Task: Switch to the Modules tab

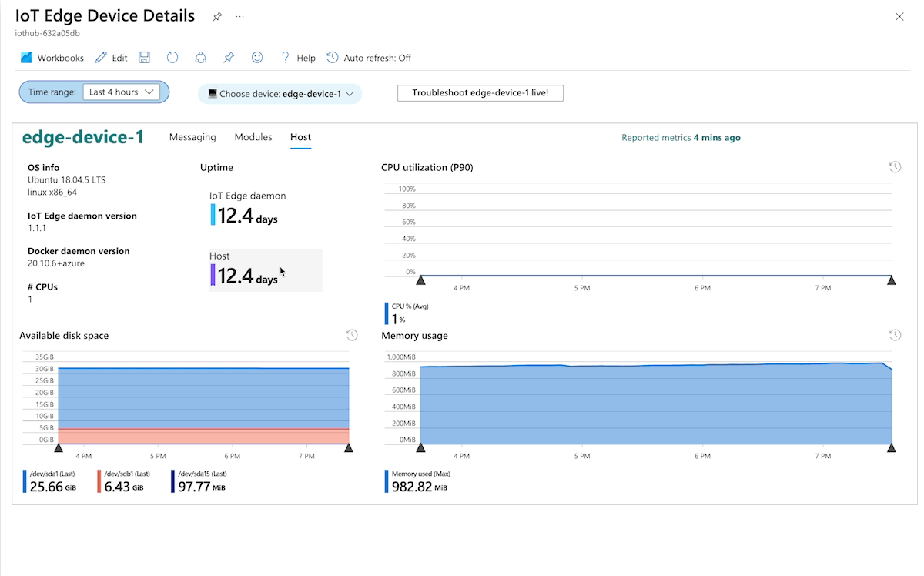Action: coord(253,137)
